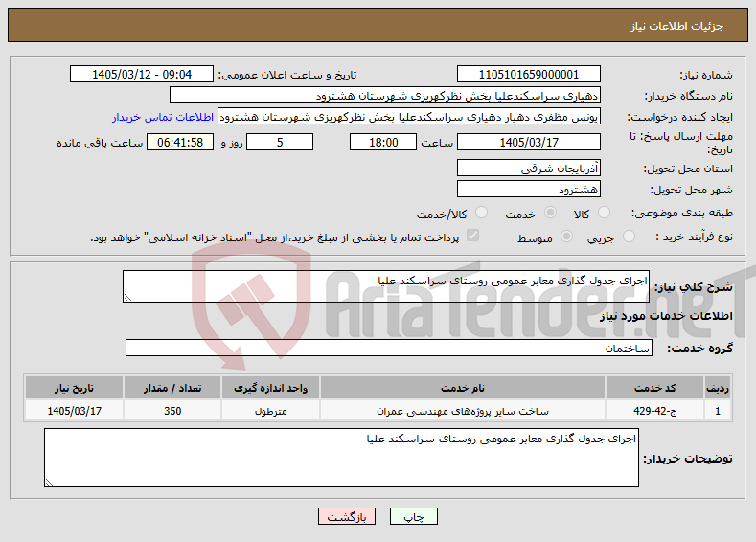Click the بازگشت back button
Screen dimensions: 756x542
click(x=347, y=516)
